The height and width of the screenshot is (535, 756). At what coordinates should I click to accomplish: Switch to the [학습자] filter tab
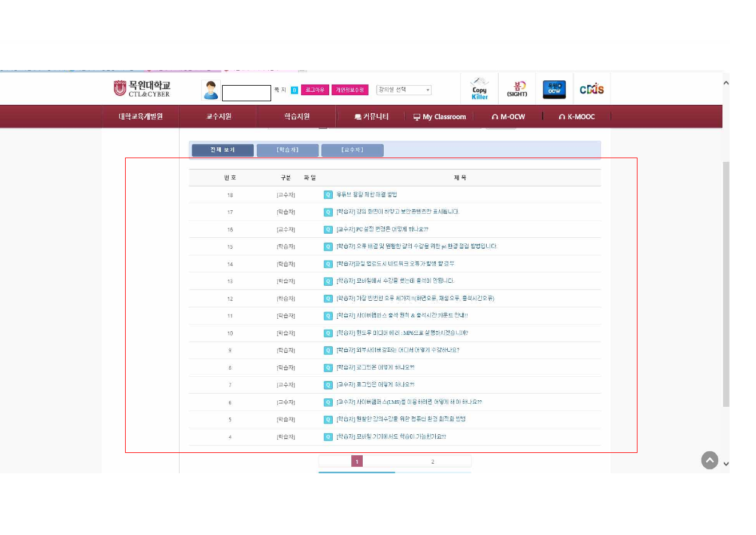(x=287, y=150)
